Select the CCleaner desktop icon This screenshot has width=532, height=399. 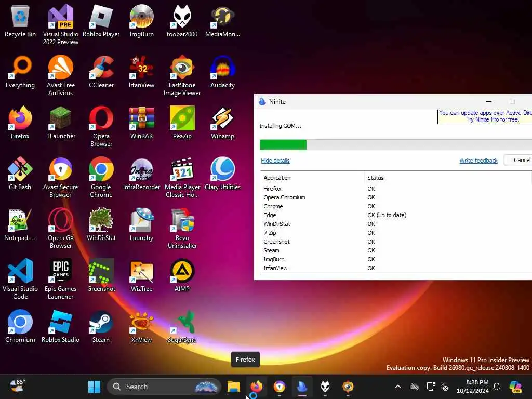[x=101, y=72]
